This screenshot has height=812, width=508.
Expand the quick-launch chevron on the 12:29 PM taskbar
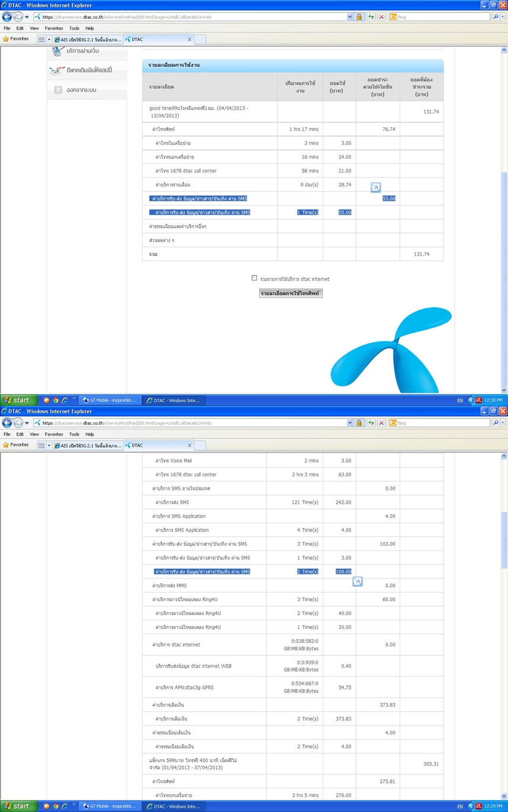click(73, 805)
